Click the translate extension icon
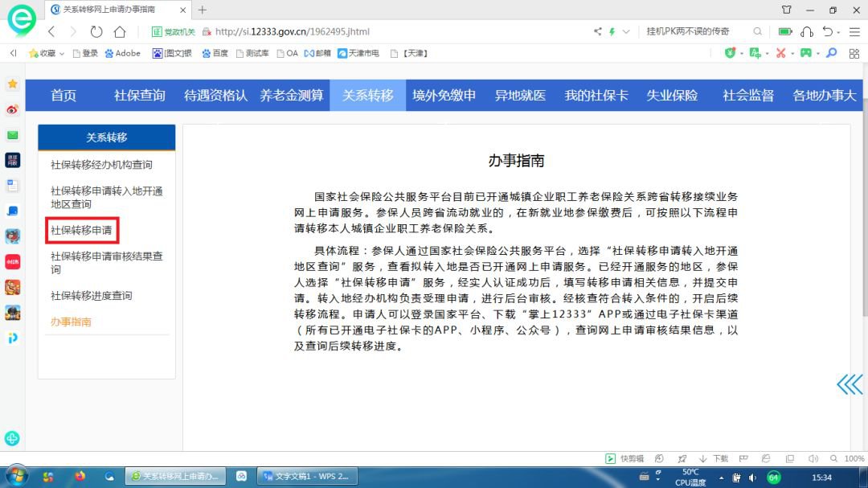The width and height of the screenshot is (868, 488). pos(755,53)
